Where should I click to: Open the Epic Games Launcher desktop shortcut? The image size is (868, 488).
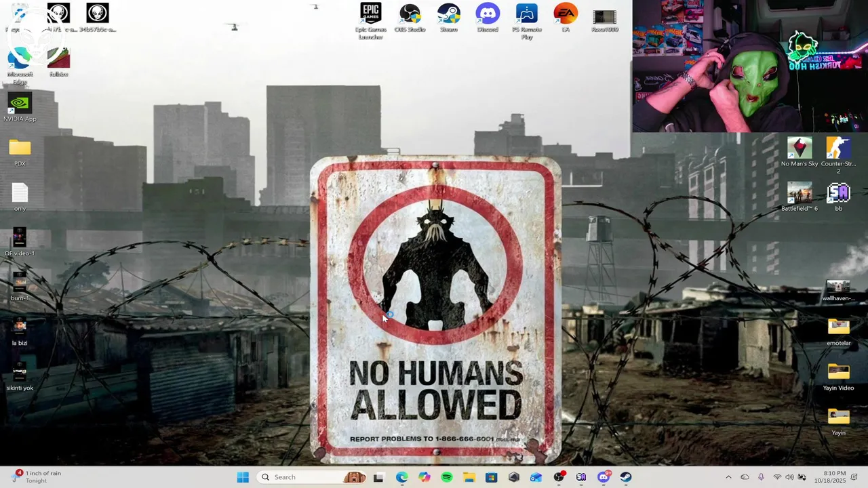pos(370,21)
